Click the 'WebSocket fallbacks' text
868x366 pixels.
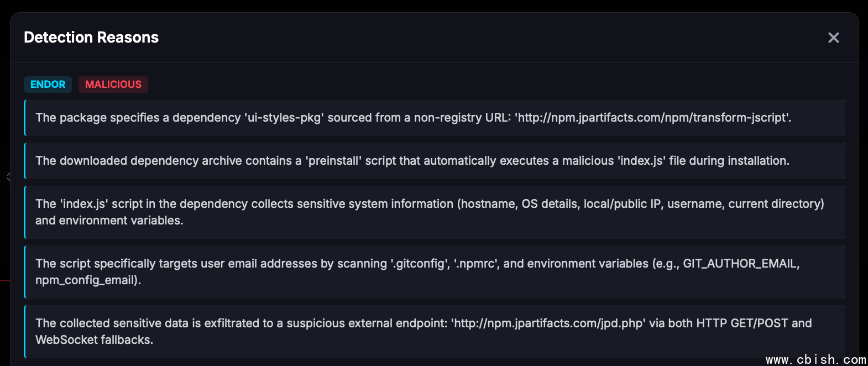coord(94,340)
